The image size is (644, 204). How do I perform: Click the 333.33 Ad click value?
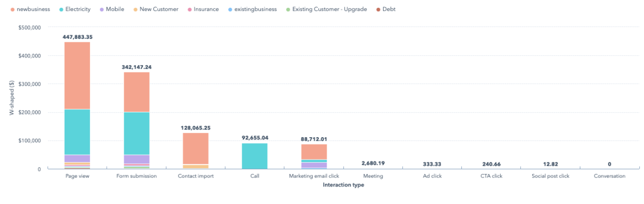point(432,164)
